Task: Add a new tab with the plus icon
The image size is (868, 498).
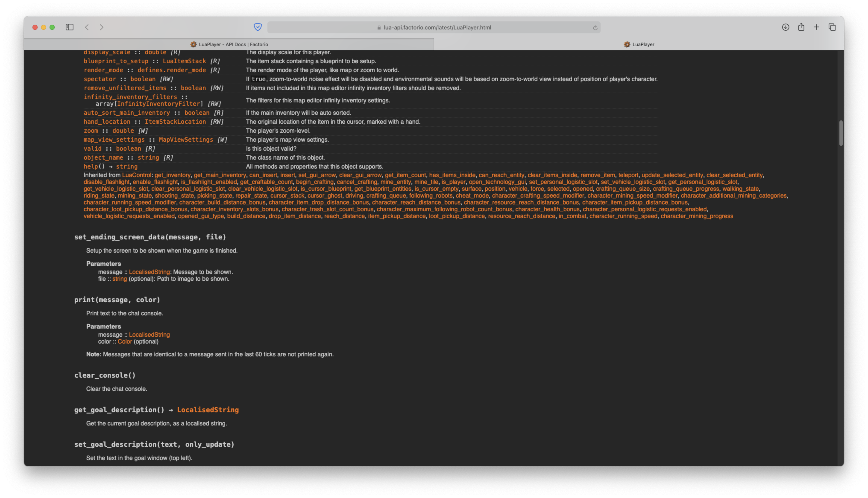Action: pos(816,27)
